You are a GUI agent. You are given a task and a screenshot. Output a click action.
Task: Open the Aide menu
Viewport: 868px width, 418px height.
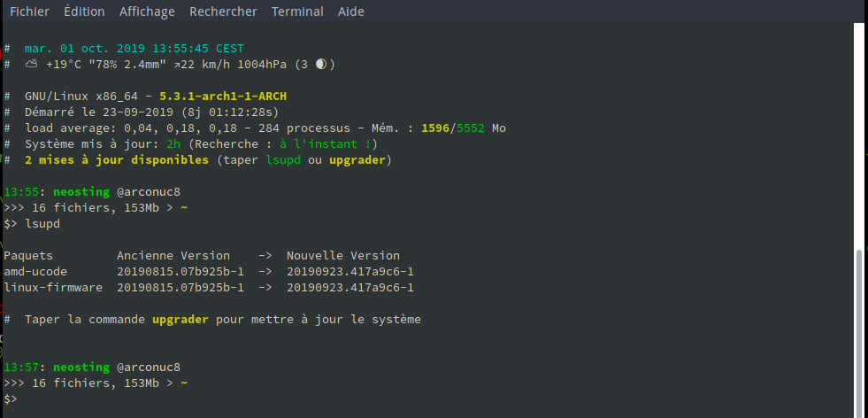point(351,12)
